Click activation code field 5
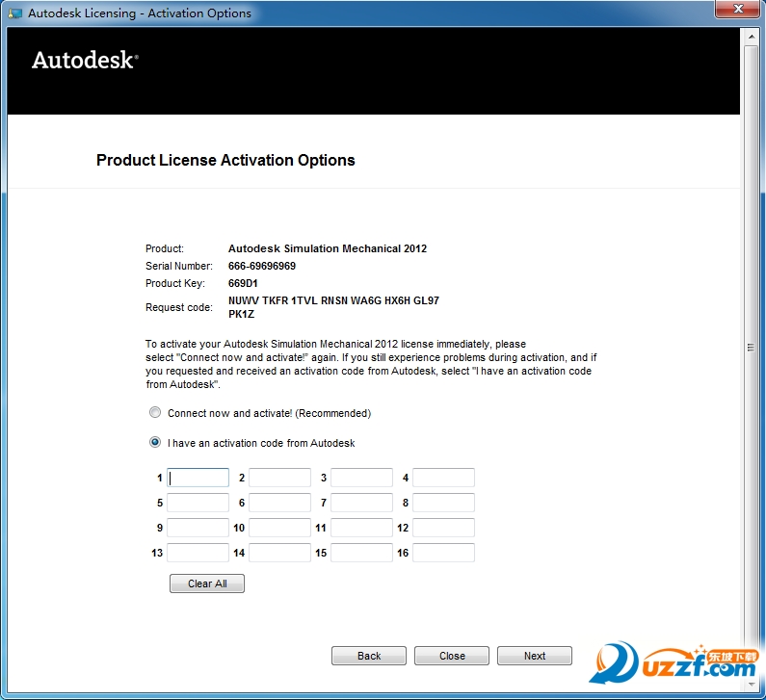Screen dimensions: 766x700 click(x=198, y=503)
